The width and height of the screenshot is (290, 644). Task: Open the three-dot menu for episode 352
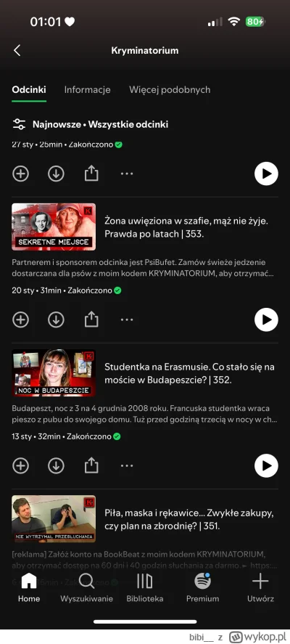127,465
